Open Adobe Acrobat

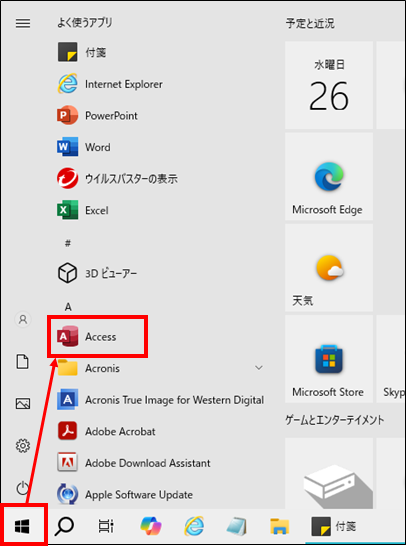[x=106, y=431]
